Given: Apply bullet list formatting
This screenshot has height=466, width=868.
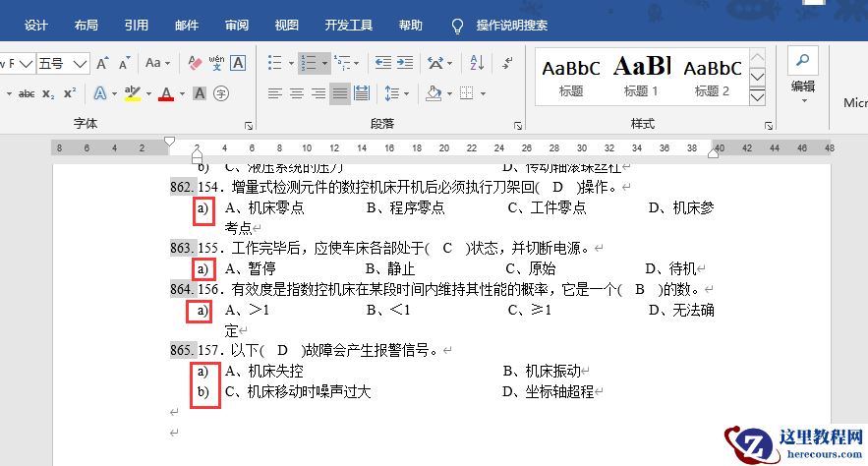Looking at the screenshot, I should 274,63.
